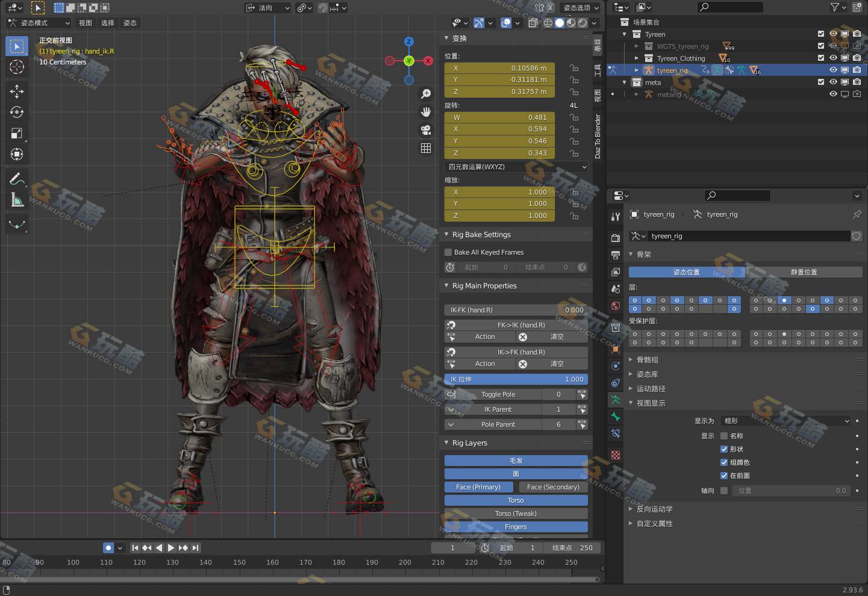The width and height of the screenshot is (868, 596).
Task: Select the Annotate pencil tool
Action: 17,179
